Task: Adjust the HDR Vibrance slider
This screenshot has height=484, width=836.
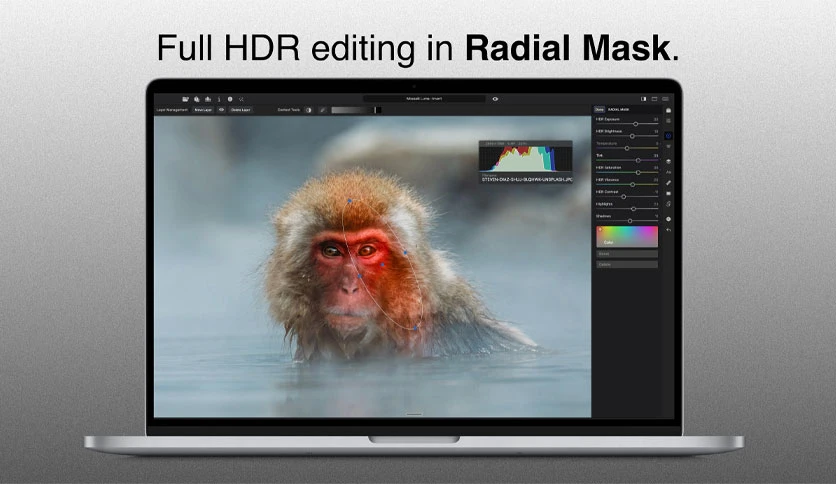Action: pos(627,184)
